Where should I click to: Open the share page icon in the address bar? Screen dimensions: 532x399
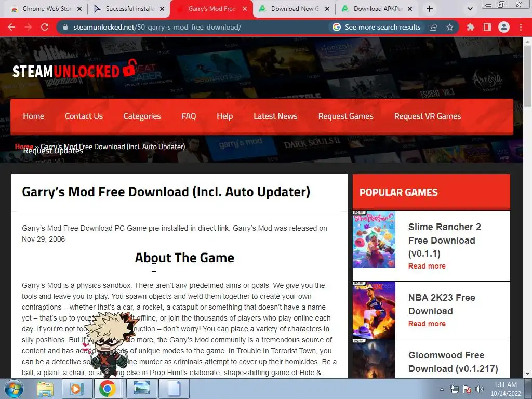(433, 27)
